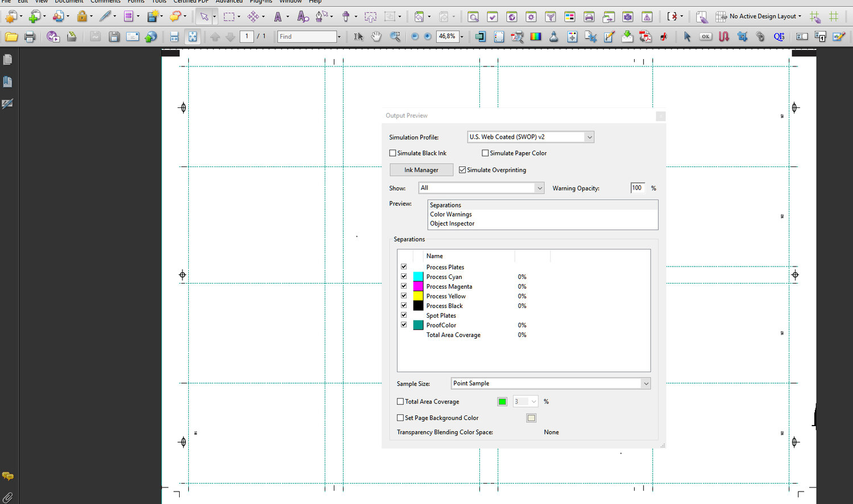Uncheck the Process Cyan separation

pyautogui.click(x=404, y=277)
